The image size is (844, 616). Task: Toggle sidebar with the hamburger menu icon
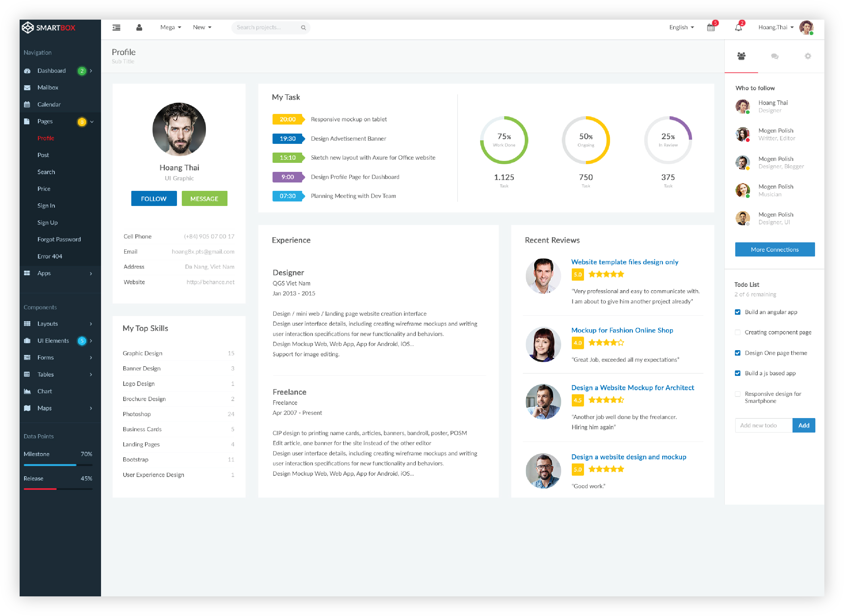(x=116, y=27)
